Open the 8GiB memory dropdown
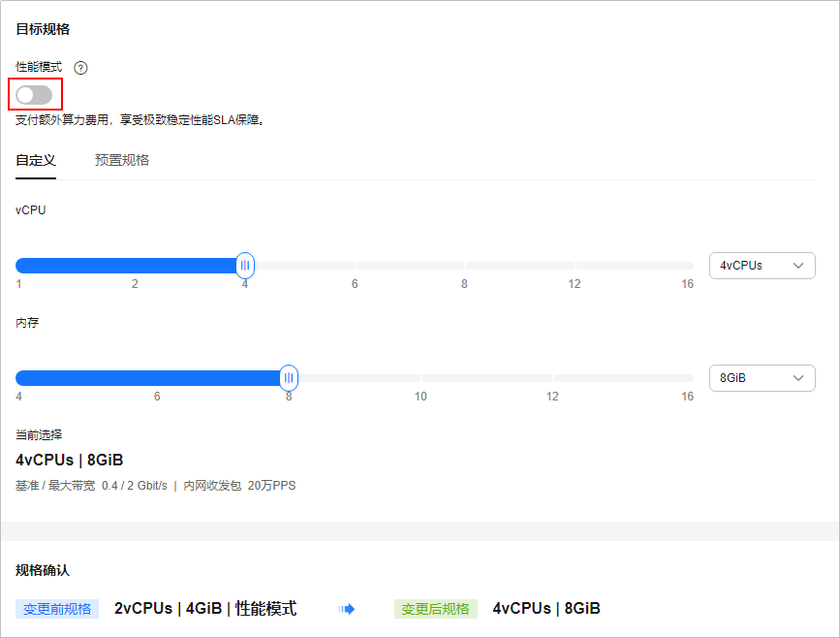 point(762,378)
